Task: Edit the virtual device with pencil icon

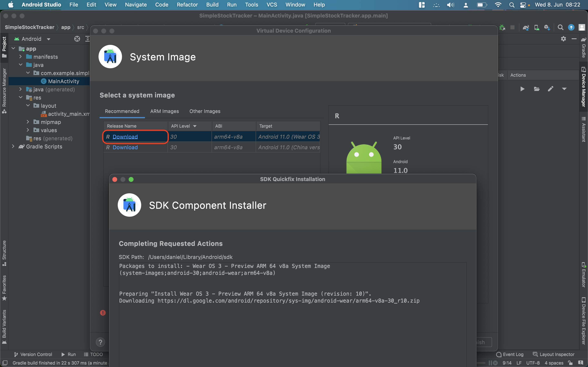Action: (550, 89)
